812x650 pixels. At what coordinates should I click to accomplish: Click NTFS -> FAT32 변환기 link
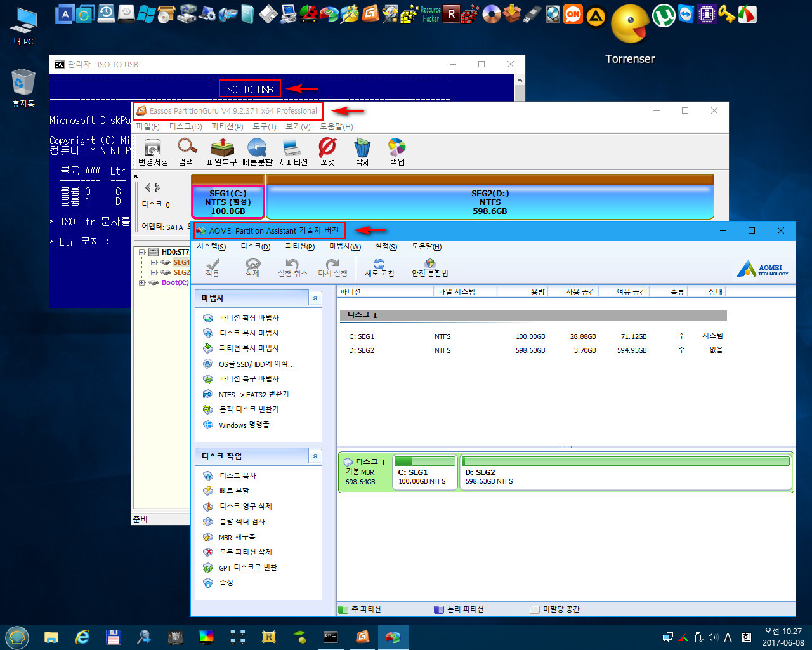254,394
